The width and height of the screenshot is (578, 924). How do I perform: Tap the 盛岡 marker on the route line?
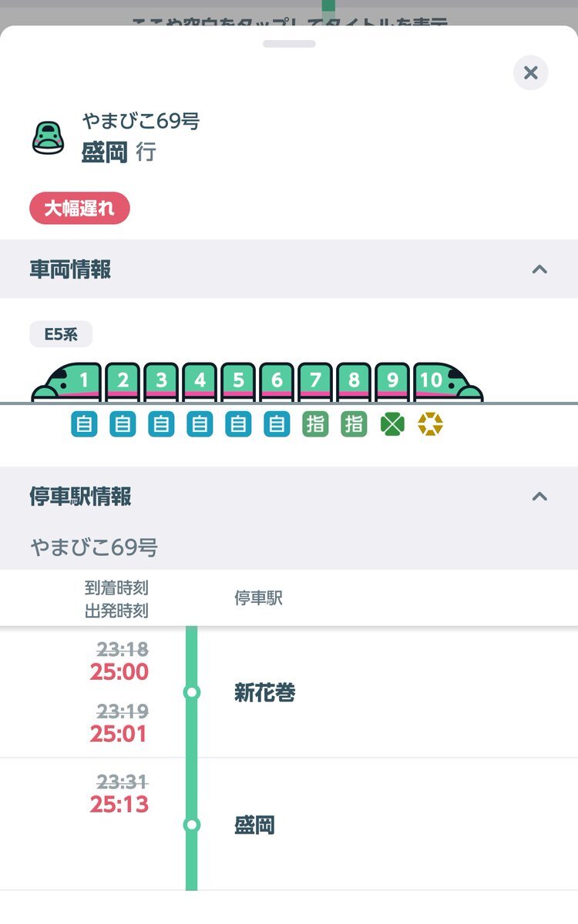[192, 825]
